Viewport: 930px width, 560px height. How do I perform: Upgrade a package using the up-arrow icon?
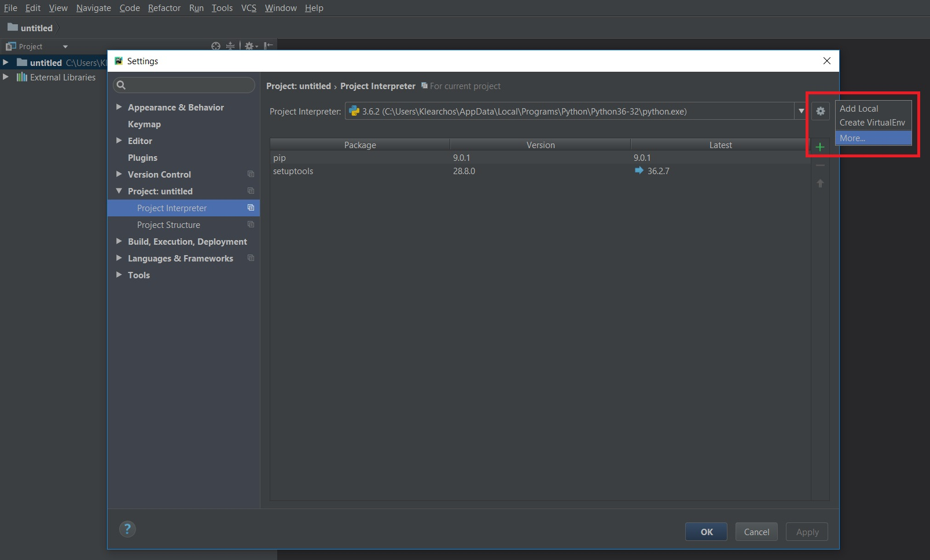point(820,183)
